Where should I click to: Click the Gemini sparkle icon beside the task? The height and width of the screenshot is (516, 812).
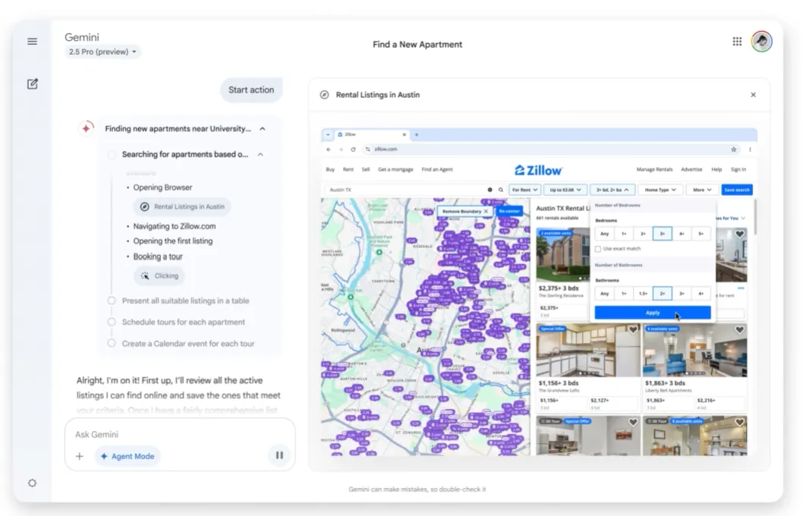[86, 128]
